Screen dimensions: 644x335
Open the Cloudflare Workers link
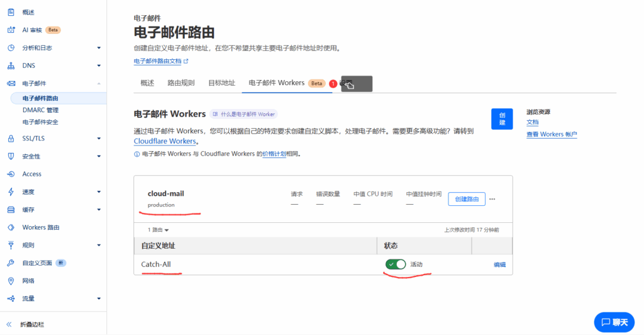tap(165, 142)
